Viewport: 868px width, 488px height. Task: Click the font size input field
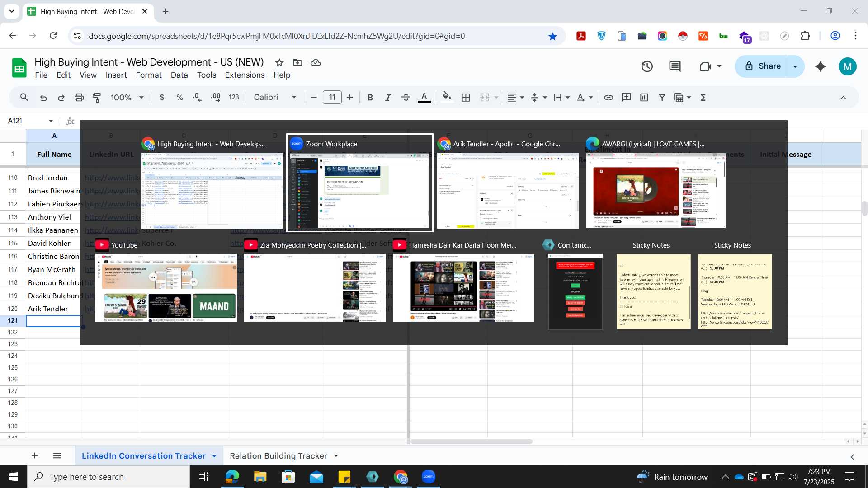[332, 97]
